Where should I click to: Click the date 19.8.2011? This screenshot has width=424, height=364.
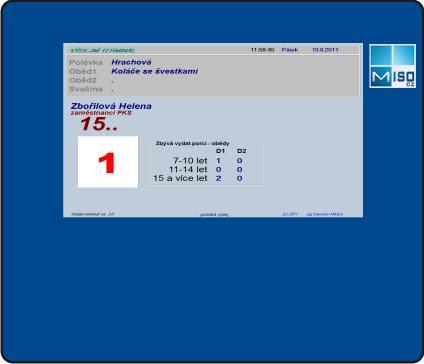(x=325, y=50)
